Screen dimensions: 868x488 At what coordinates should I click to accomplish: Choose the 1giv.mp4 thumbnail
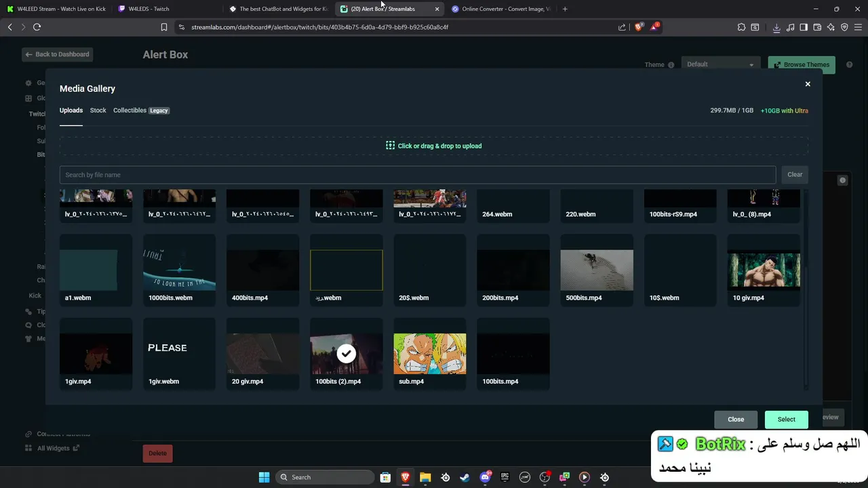(x=96, y=354)
